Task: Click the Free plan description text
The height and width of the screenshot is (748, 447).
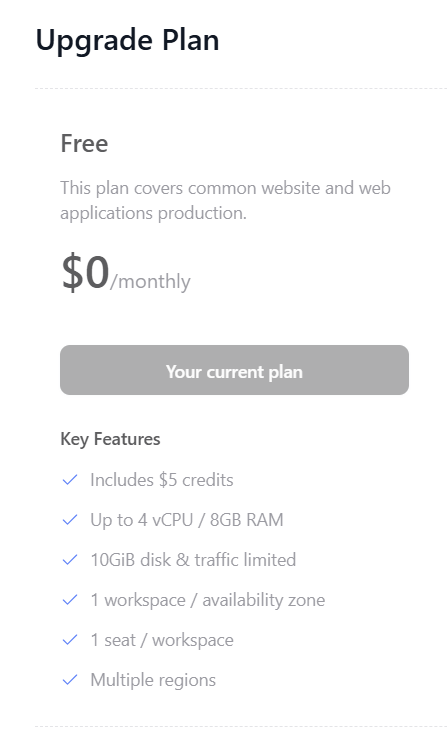Action: (x=225, y=200)
